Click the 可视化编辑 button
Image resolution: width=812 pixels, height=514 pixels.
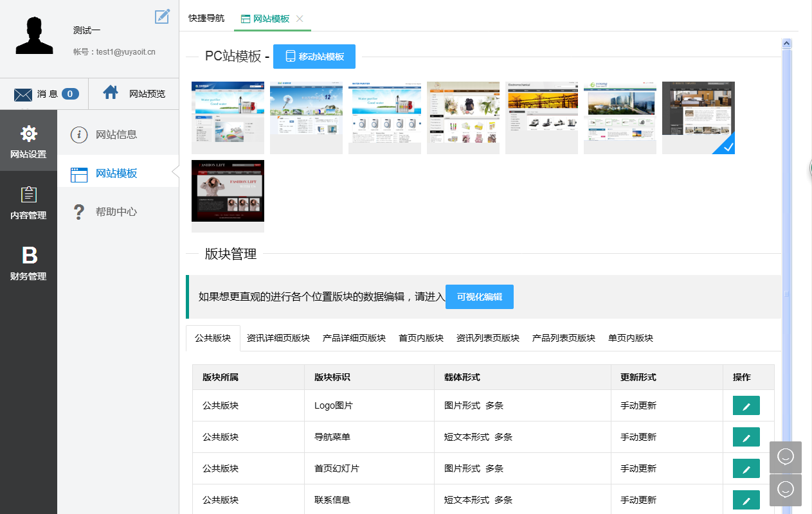(x=479, y=297)
